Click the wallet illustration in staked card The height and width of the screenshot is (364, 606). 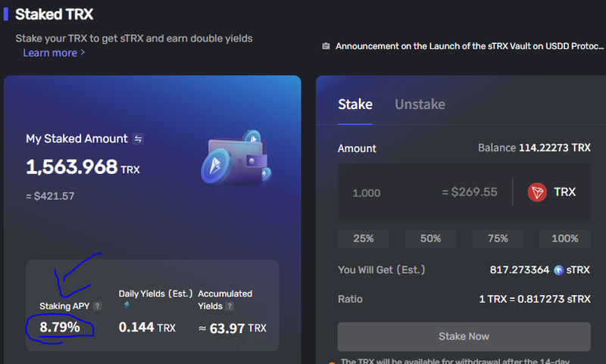[236, 157]
